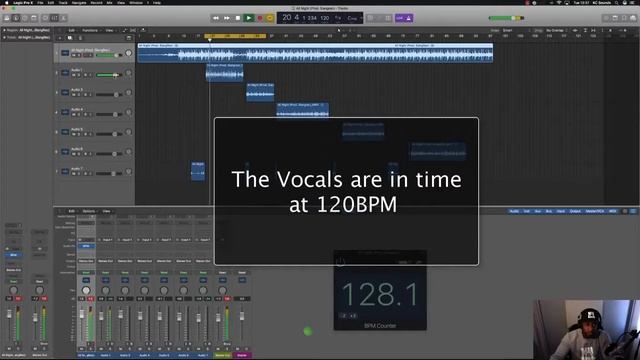
Task: Expand the Region inspector disclosure triangle
Action: pos(4,30)
